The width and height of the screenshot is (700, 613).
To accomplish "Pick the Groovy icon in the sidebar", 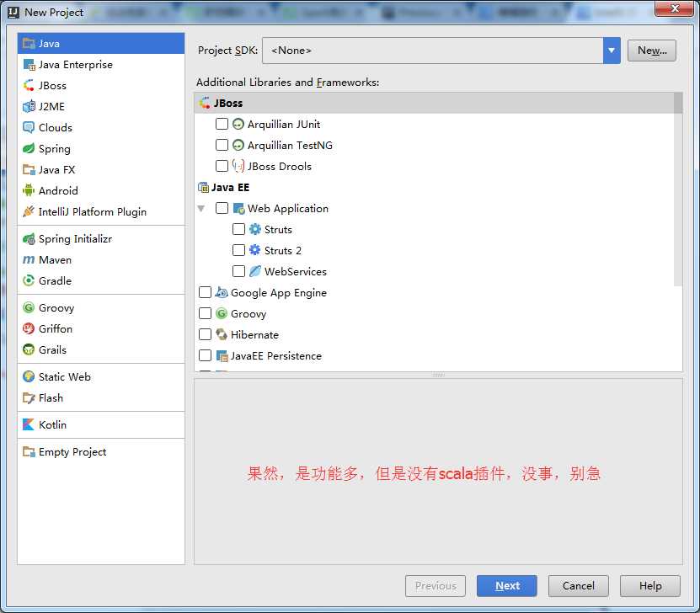I will [x=29, y=308].
